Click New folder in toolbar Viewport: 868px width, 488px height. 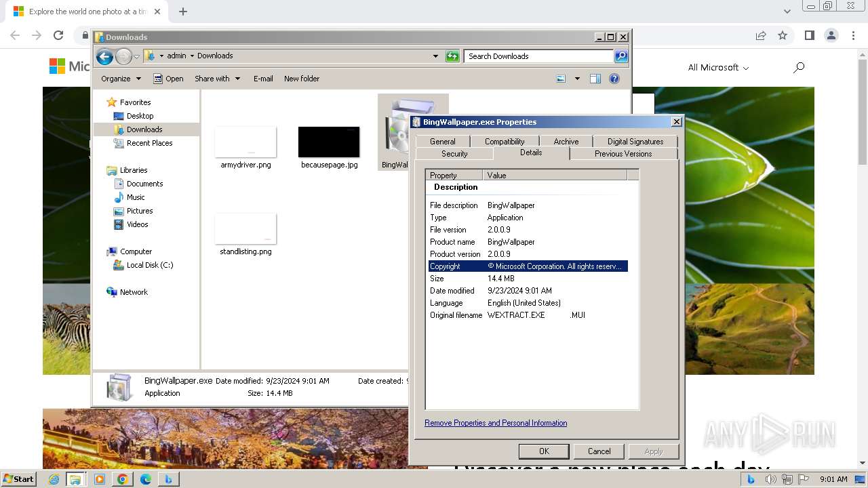click(302, 79)
